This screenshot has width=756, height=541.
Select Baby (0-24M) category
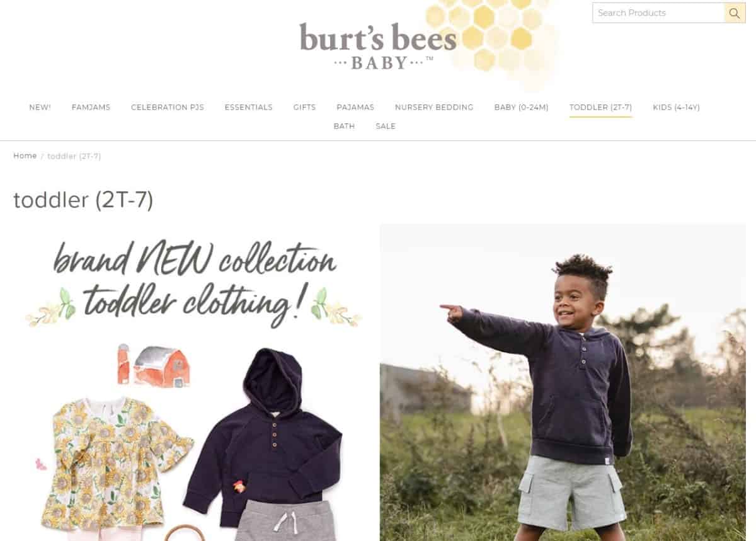521,108
